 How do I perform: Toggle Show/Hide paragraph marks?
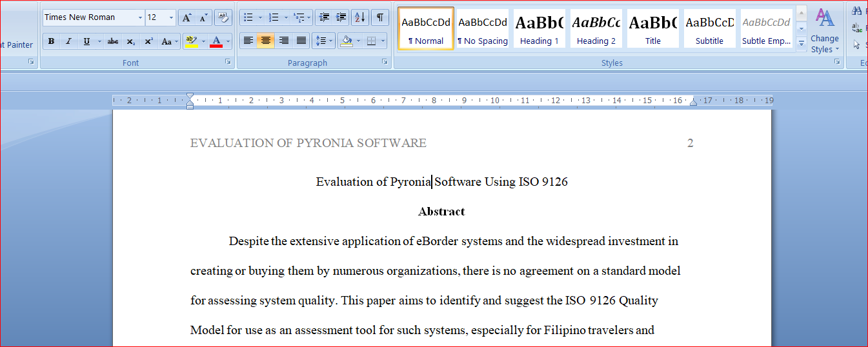(380, 17)
